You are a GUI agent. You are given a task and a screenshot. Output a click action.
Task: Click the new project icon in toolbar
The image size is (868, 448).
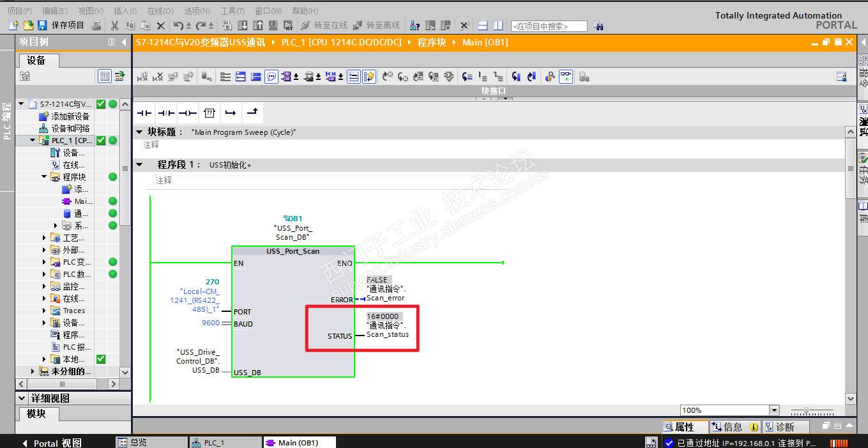coord(13,26)
